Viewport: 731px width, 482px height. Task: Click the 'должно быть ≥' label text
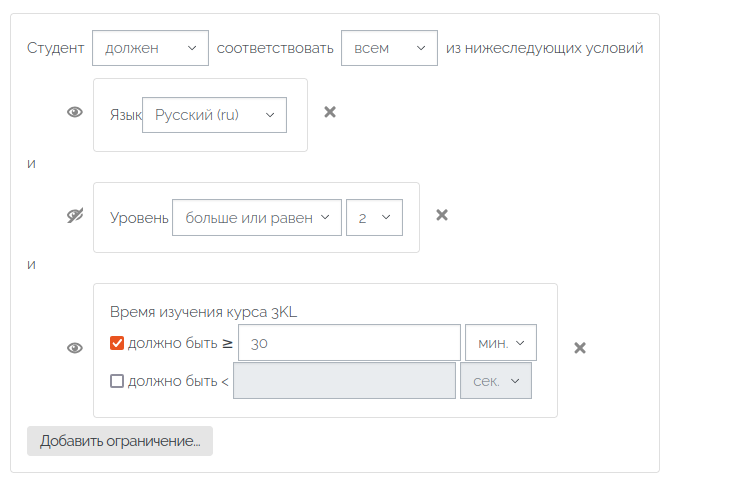pos(180,344)
